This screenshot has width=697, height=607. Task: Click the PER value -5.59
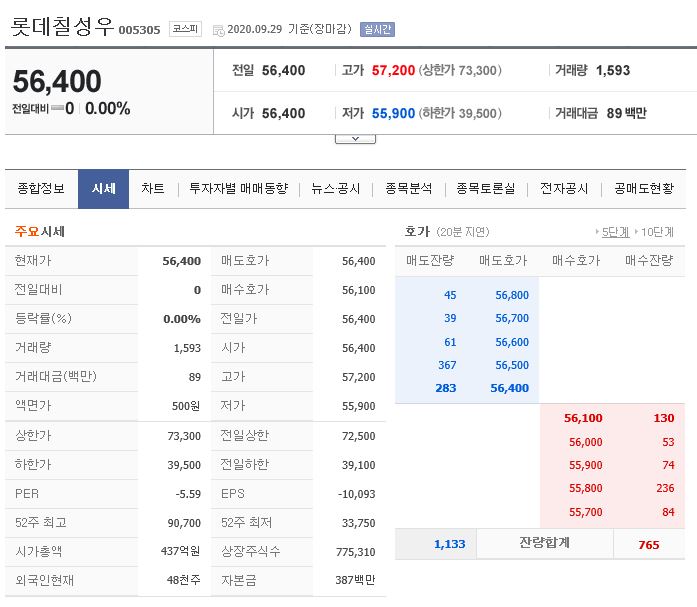(x=188, y=494)
